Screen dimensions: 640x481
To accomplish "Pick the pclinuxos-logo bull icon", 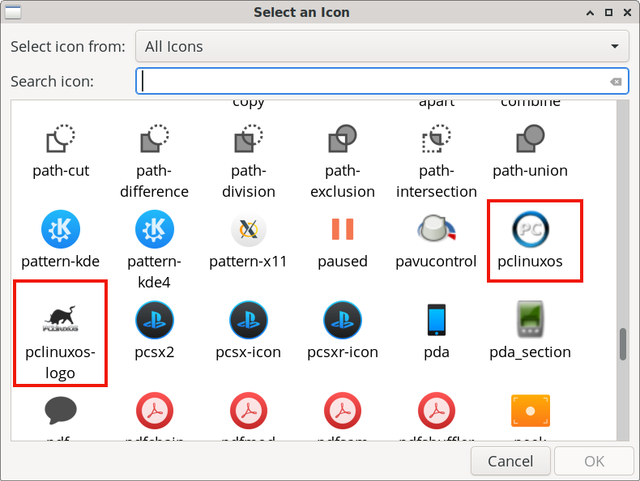I will pyautogui.click(x=60, y=319).
